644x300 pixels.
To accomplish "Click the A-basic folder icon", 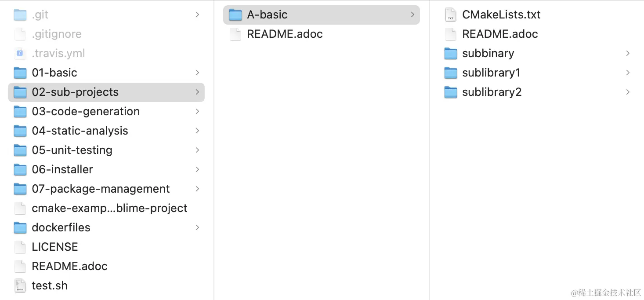I will click(x=235, y=15).
